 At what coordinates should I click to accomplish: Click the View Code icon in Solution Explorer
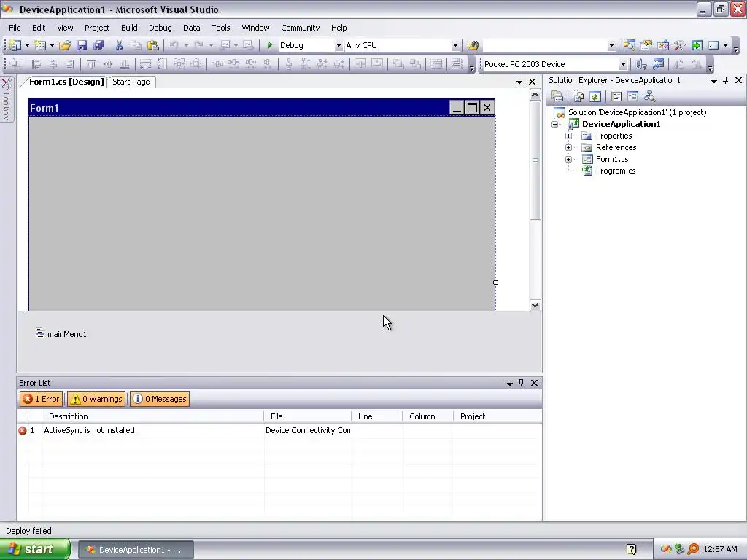(x=616, y=97)
